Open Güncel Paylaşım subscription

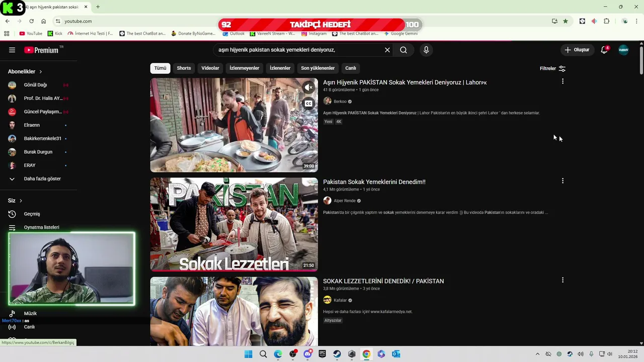[x=38, y=112]
